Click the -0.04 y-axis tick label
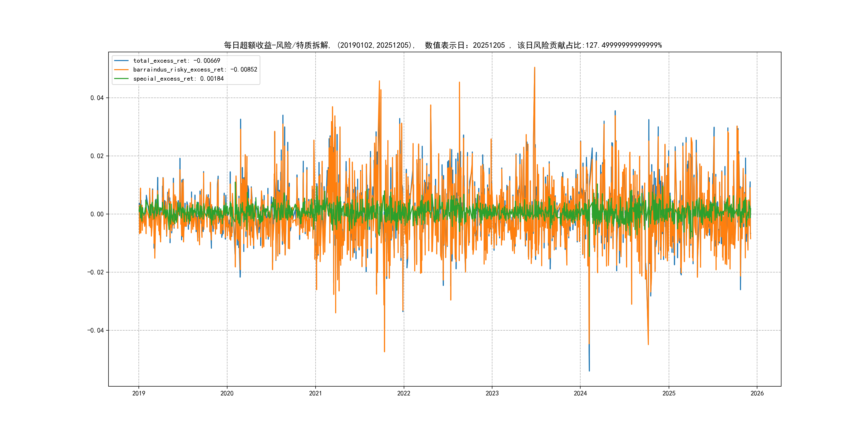The height and width of the screenshot is (434, 868). pyautogui.click(x=95, y=330)
